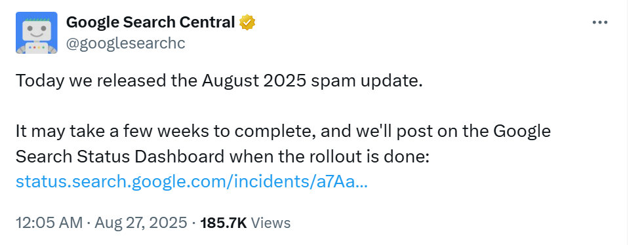The width and height of the screenshot is (644, 245).
Task: Open the three-dot more options menu
Action: (599, 22)
